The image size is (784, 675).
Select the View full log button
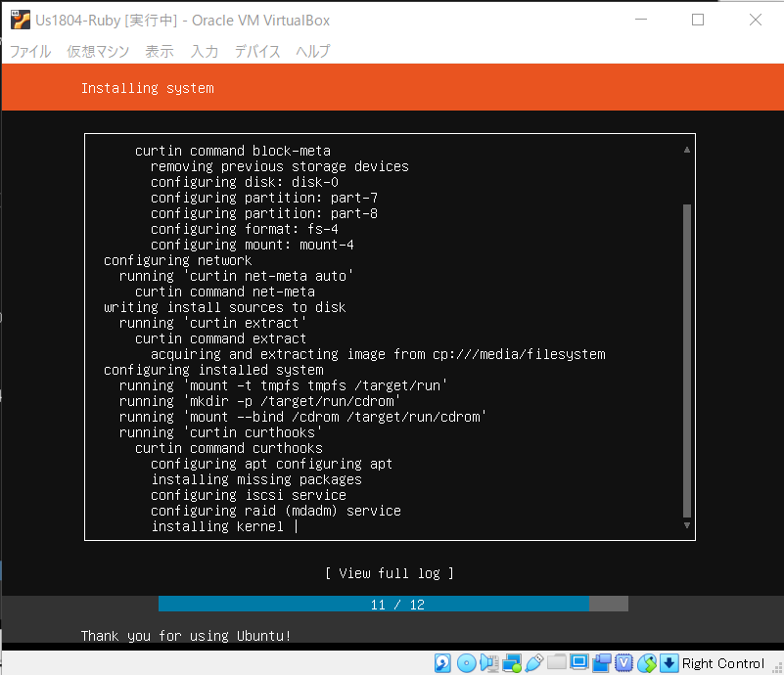[x=390, y=573]
